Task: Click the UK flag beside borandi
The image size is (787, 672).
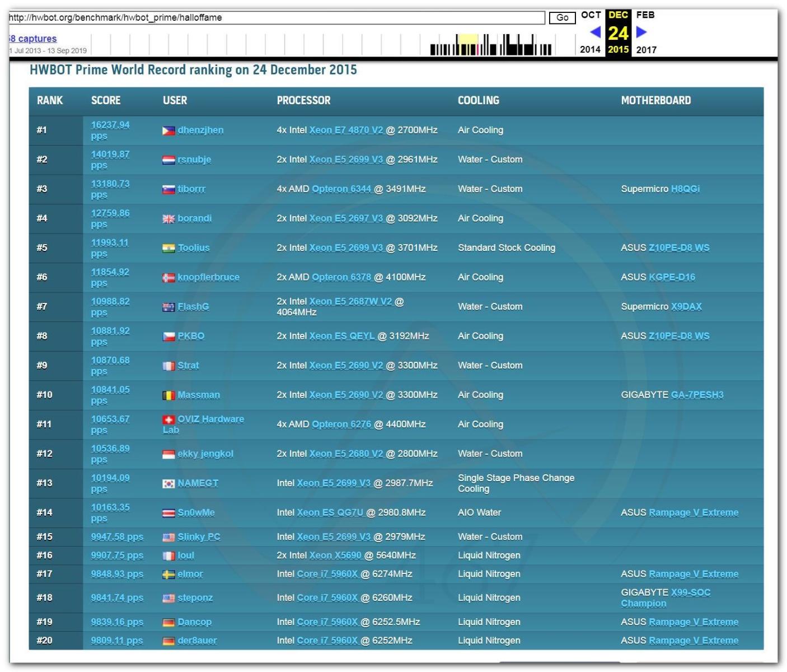Action: [168, 219]
